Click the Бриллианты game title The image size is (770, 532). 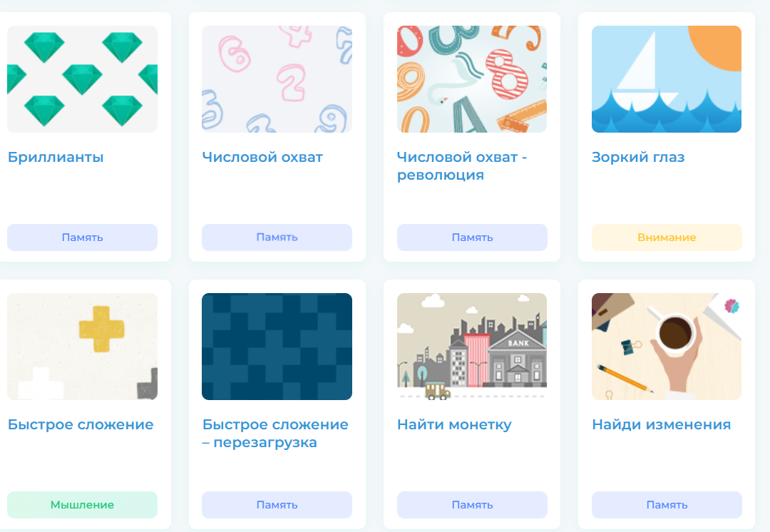pyautogui.click(x=56, y=157)
